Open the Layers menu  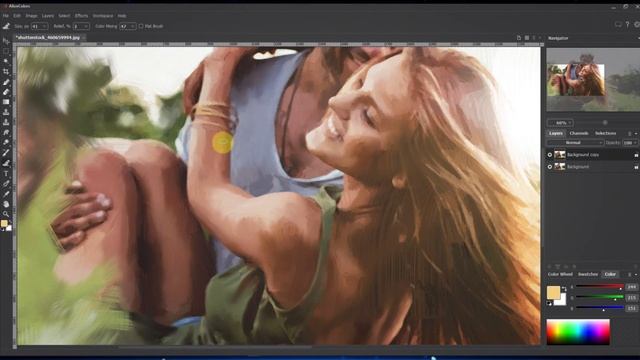(x=48, y=16)
